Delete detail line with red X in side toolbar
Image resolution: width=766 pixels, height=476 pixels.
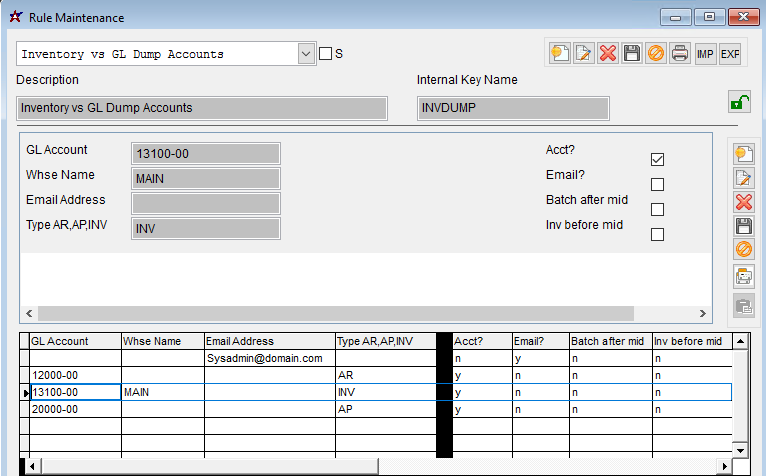[x=743, y=202]
